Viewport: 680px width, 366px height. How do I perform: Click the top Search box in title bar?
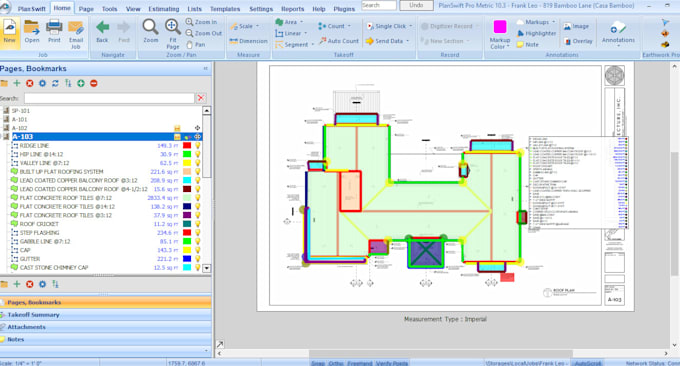[x=379, y=5]
